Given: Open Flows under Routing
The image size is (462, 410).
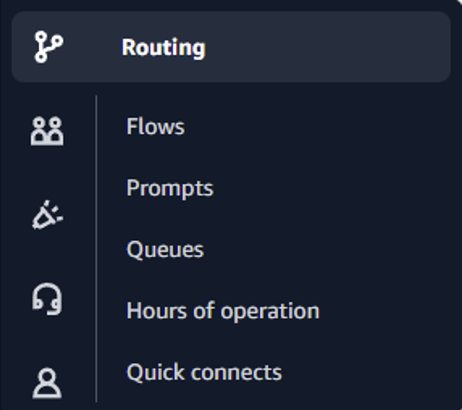Looking at the screenshot, I should 155,127.
